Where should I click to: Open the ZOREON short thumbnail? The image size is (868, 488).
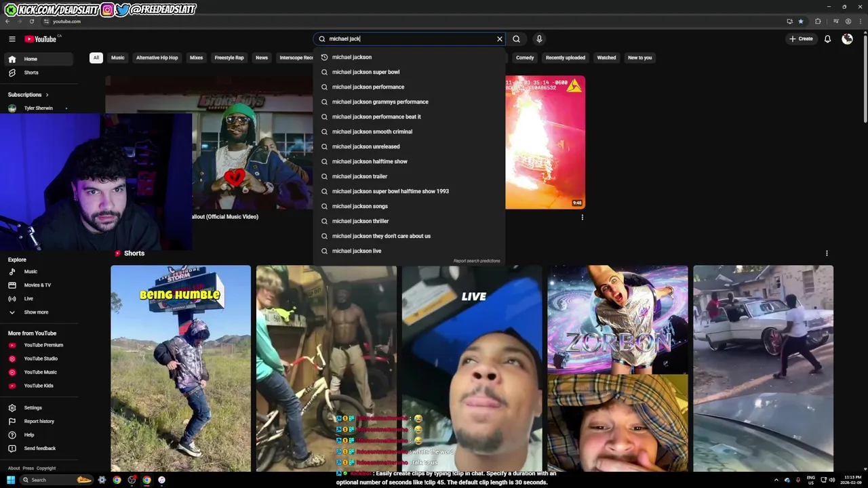pyautogui.click(x=618, y=368)
